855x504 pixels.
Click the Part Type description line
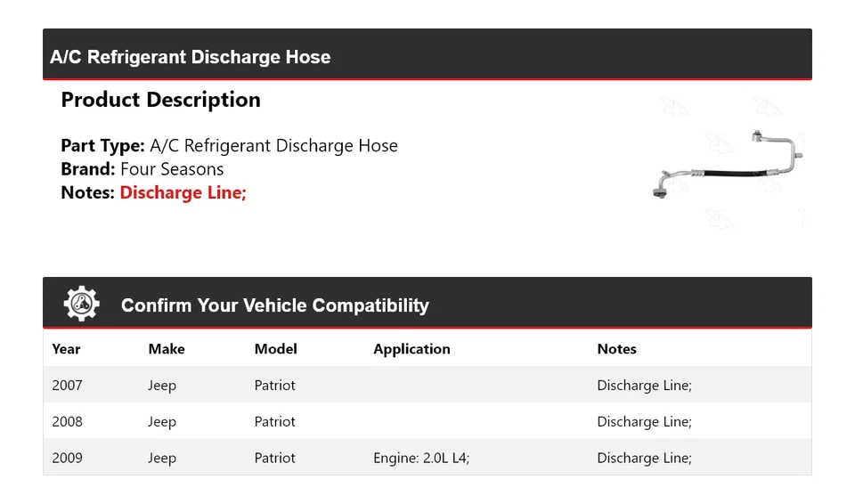(x=229, y=146)
